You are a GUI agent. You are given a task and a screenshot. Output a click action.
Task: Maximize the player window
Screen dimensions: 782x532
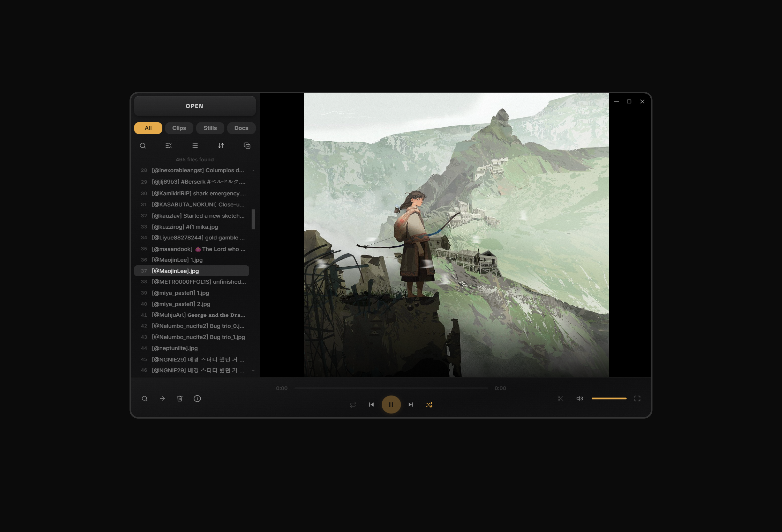629,101
